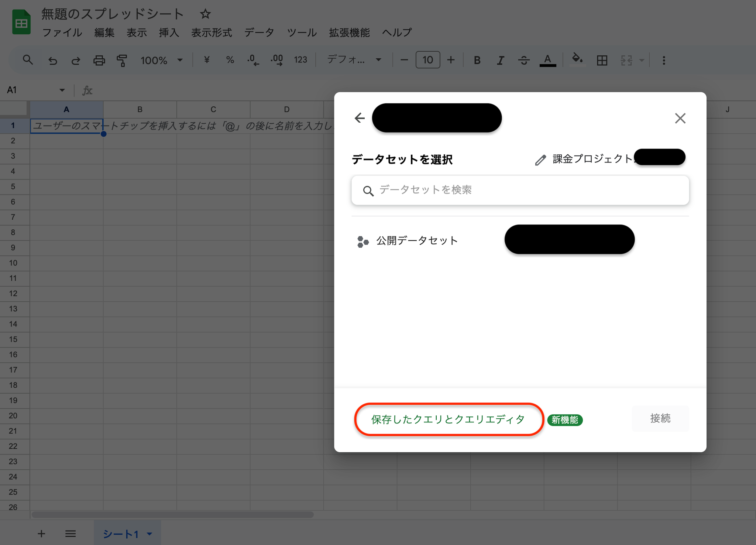Apply yen currency format

[x=207, y=60]
